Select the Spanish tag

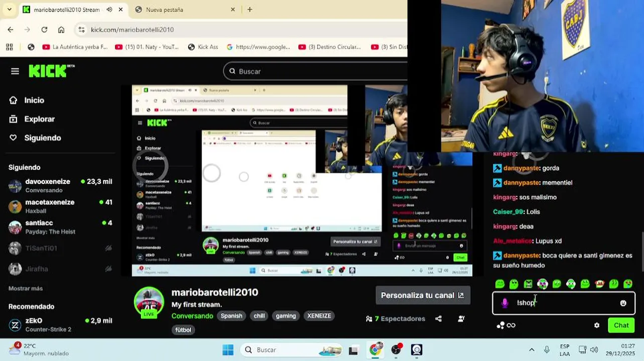tap(231, 316)
